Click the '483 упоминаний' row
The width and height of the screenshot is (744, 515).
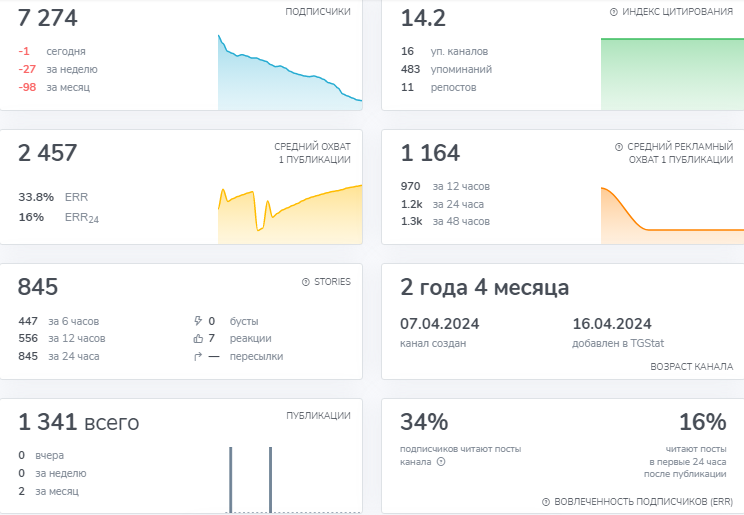click(x=446, y=69)
